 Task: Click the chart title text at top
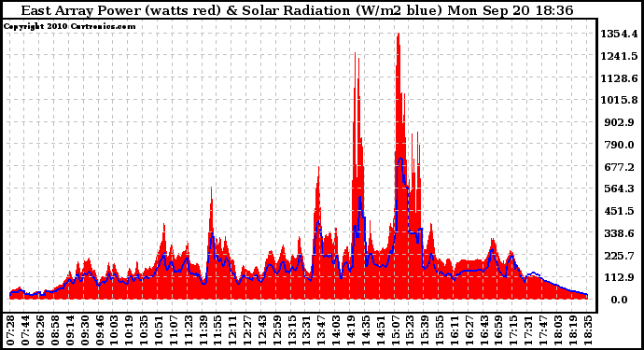click(297, 10)
